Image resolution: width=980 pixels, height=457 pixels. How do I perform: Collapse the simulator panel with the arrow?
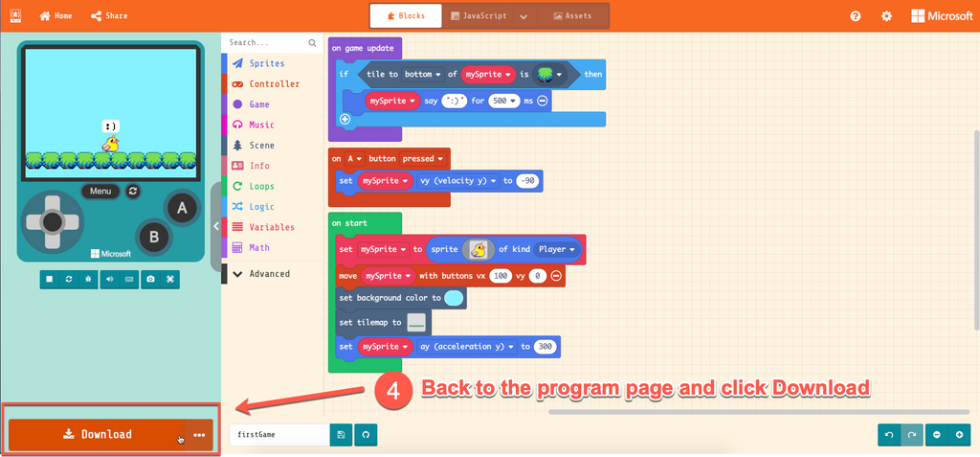(x=216, y=226)
